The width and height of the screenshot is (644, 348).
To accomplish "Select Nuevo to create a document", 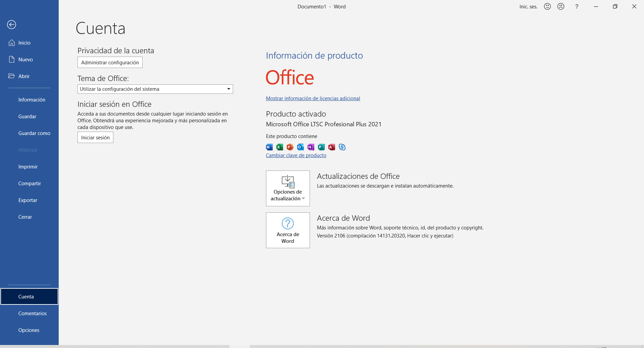I will pyautogui.click(x=29, y=59).
